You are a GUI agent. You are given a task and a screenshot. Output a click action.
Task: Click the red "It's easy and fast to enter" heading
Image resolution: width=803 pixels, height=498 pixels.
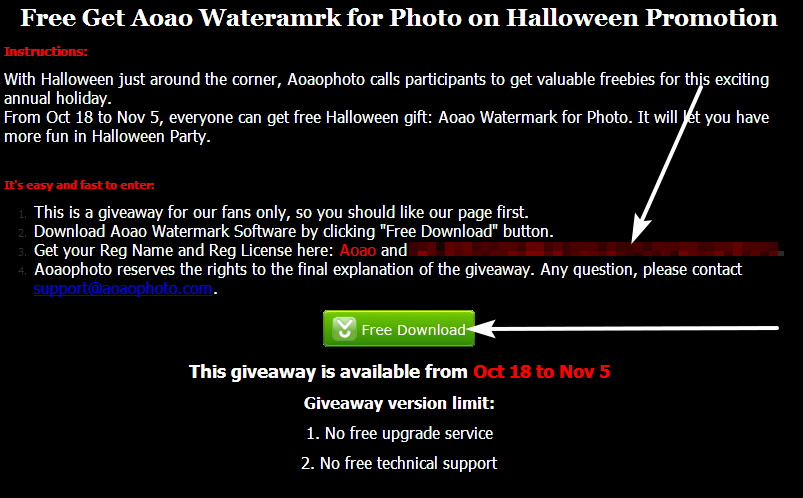[79, 185]
